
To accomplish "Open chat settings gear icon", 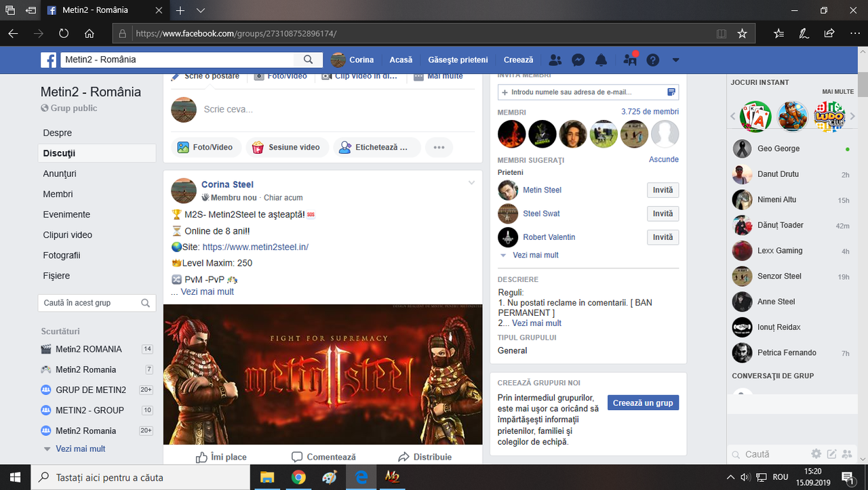I will [816, 454].
